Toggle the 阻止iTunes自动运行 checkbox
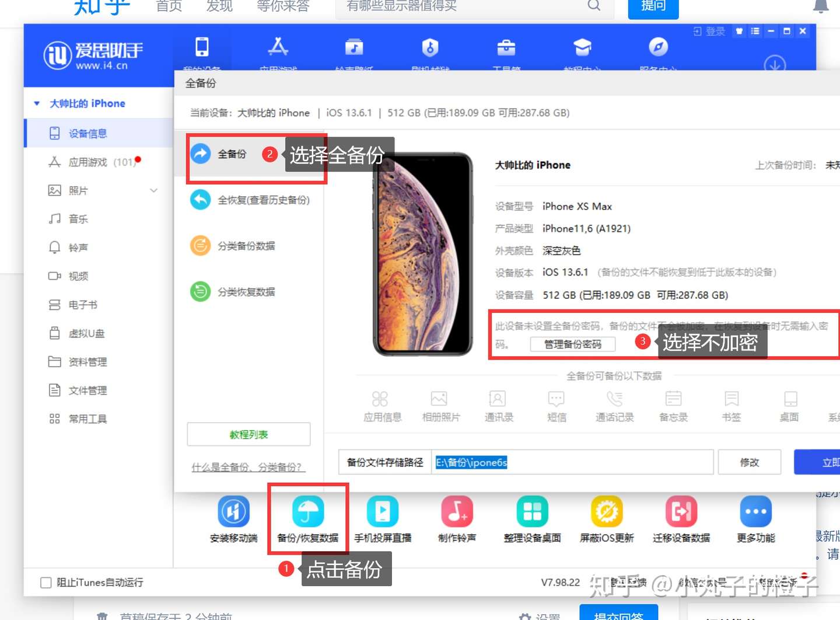 tap(45, 582)
